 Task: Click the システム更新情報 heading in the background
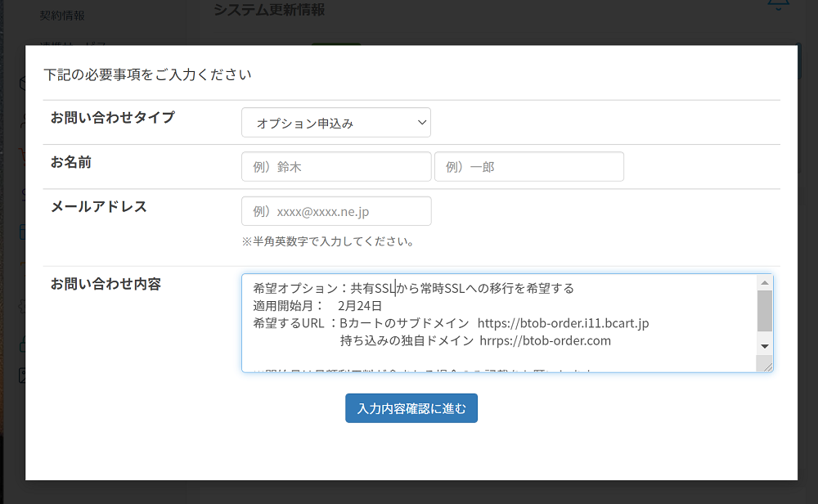tap(269, 9)
